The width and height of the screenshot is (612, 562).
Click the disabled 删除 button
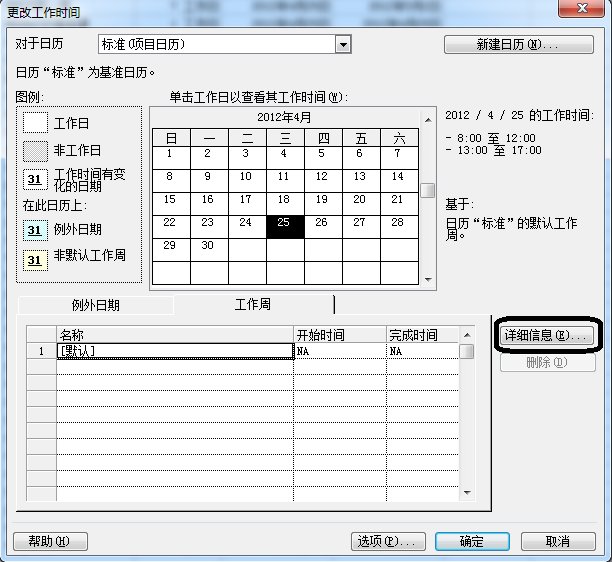pyautogui.click(x=547, y=363)
